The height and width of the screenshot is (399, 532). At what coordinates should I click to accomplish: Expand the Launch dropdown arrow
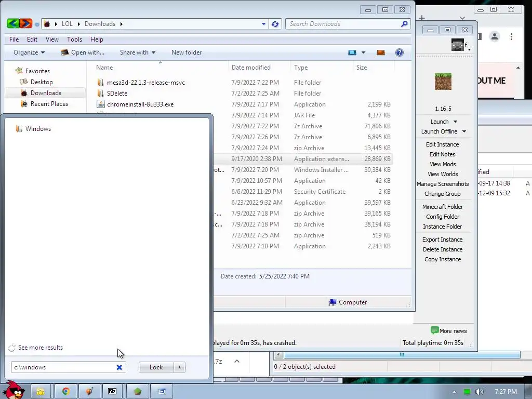pos(455,122)
